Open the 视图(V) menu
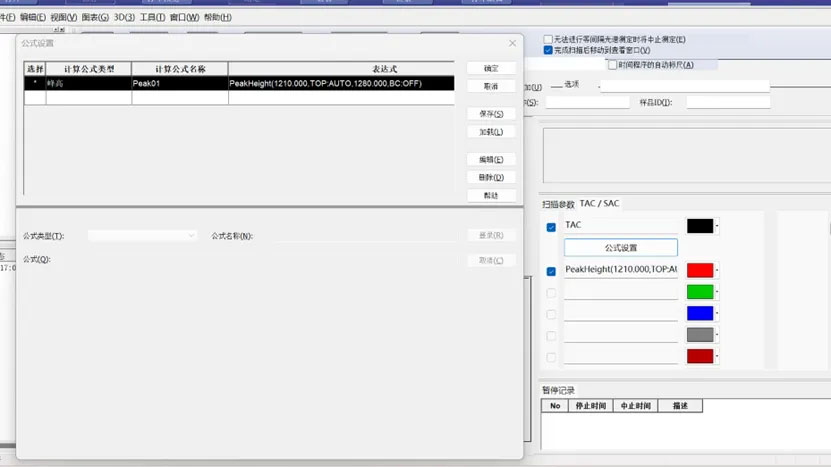The image size is (831, 467). [x=63, y=17]
